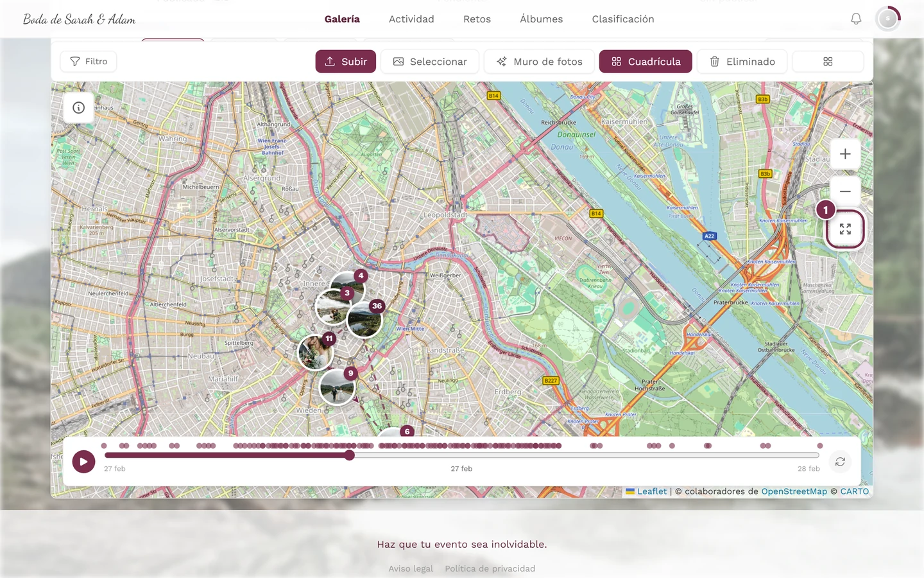
Task: Show Eliminado deleted photos
Action: coord(742,62)
